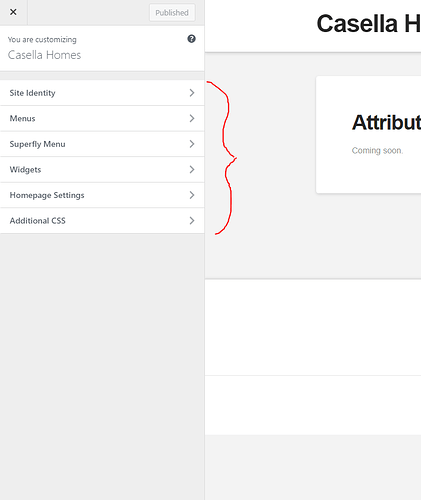This screenshot has height=500, width=421.
Task: Click the Casella Homes customizing title text
Action: [44, 55]
